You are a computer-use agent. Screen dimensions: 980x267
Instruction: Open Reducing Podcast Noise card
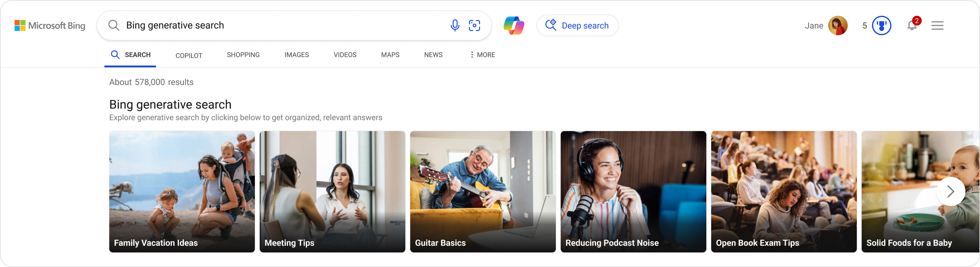coord(633,191)
